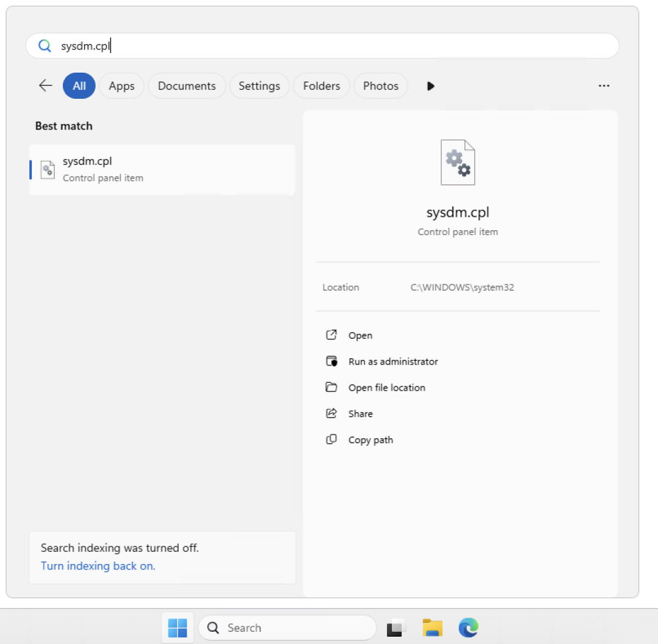The width and height of the screenshot is (658, 644).
Task: Show more filters with the play arrow
Action: (x=430, y=86)
